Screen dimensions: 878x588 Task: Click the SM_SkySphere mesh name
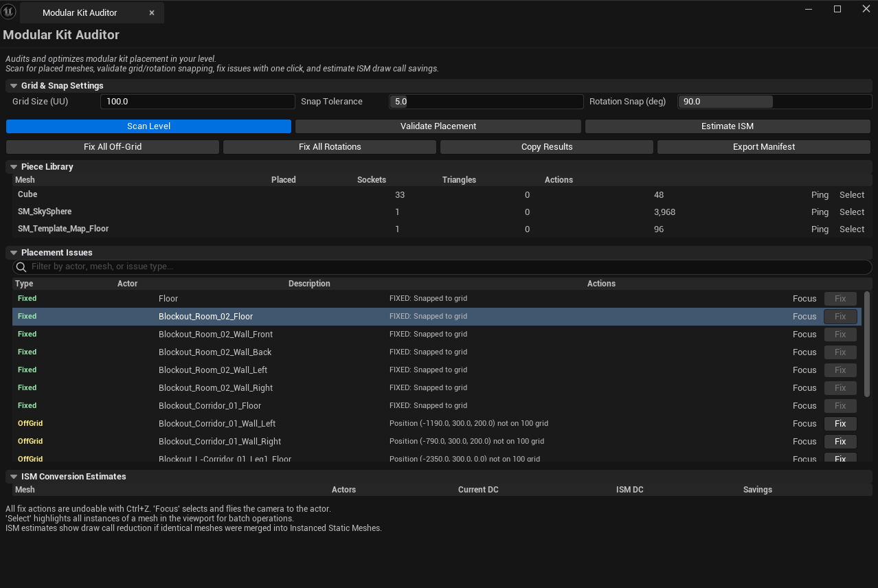45,212
